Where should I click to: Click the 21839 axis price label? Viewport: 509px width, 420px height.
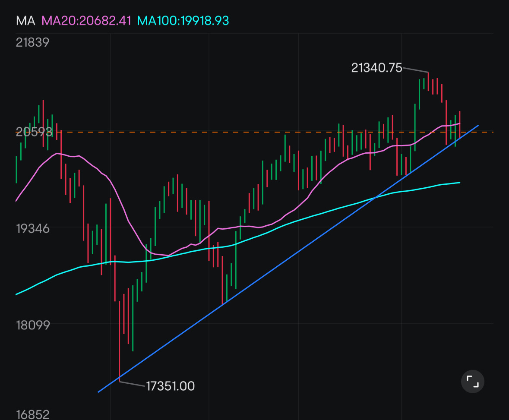[32, 43]
